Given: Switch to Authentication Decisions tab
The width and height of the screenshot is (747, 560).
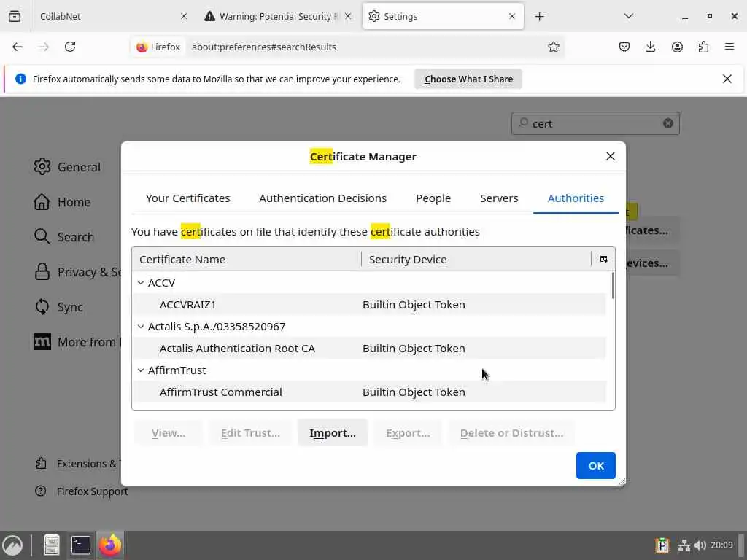Looking at the screenshot, I should (x=322, y=198).
